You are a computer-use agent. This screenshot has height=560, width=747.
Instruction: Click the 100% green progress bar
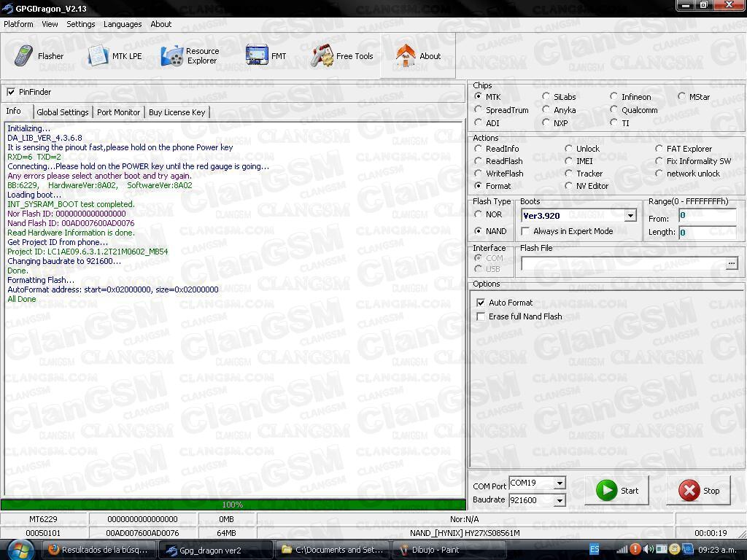(233, 505)
